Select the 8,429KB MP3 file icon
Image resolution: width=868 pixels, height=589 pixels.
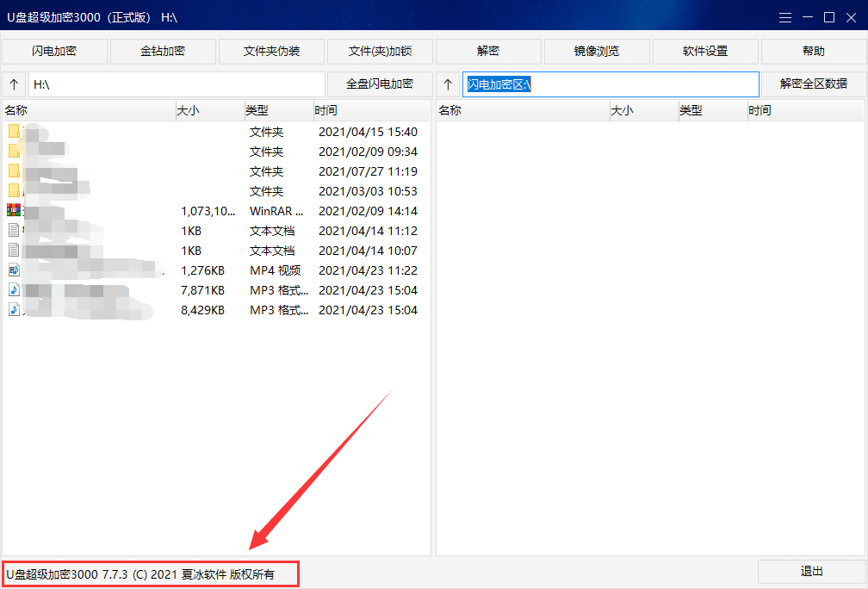pos(14,309)
